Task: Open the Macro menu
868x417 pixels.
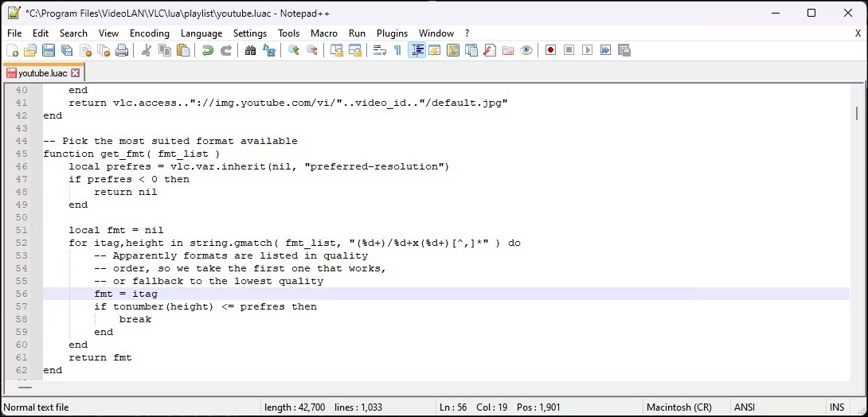Action: pos(324,33)
